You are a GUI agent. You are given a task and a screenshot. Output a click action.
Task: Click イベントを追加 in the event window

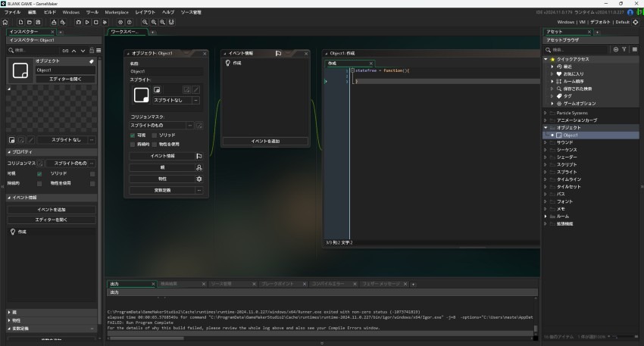pyautogui.click(x=265, y=142)
